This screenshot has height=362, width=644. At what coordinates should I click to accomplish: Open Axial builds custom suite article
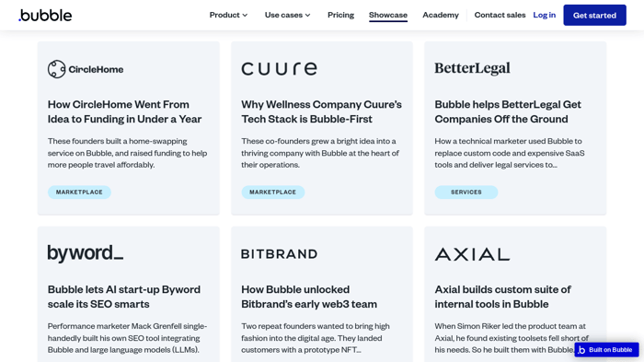tap(502, 297)
